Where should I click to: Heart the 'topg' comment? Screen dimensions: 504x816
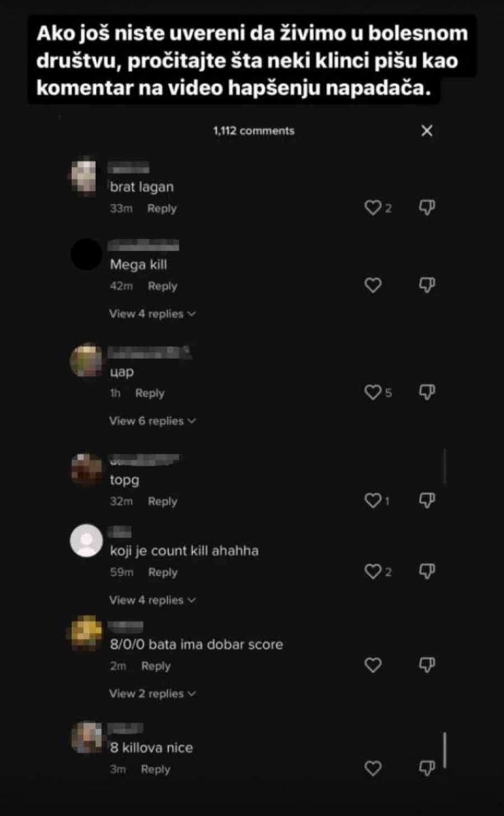pos(373,500)
